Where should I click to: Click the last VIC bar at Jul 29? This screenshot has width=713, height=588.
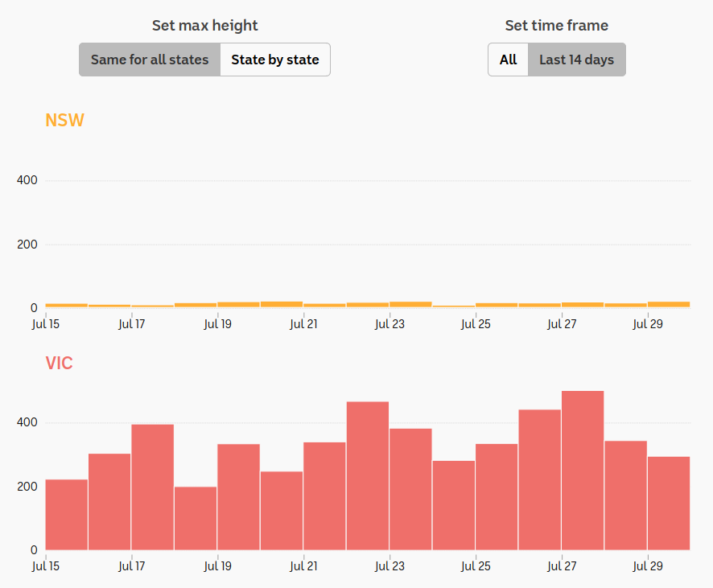(669, 504)
